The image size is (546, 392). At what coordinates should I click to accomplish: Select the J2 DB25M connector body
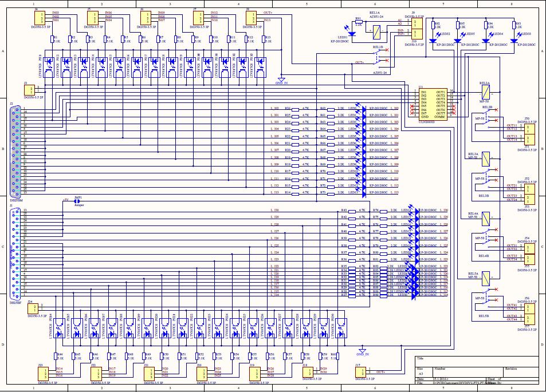pyautogui.click(x=15, y=152)
